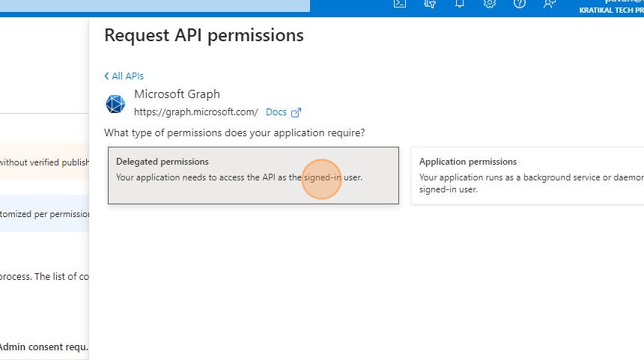Open the feedback person icon
Image resolution: width=644 pixels, height=360 pixels.
point(549,4)
